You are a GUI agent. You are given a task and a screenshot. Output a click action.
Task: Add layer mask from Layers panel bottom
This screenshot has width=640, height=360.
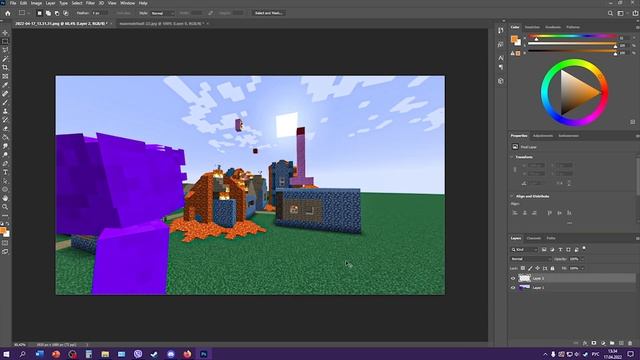click(594, 343)
